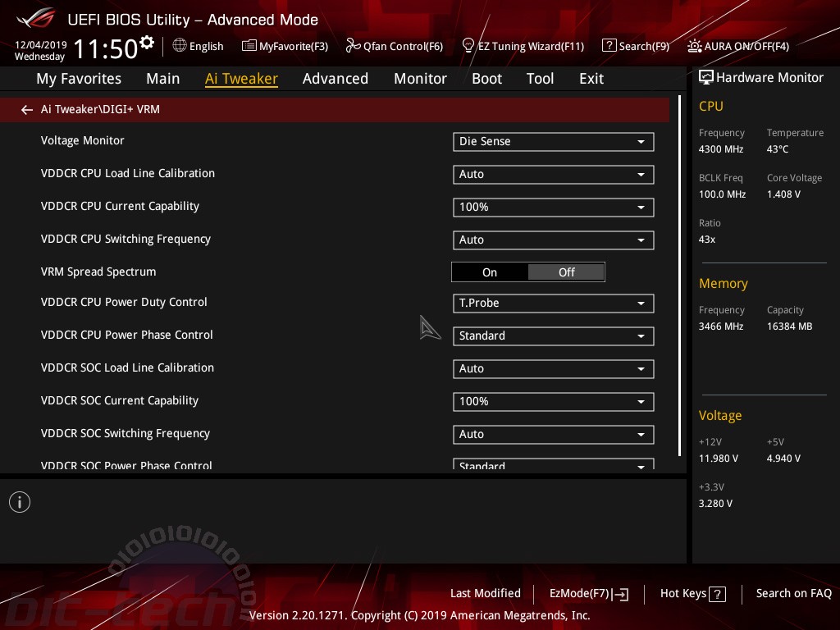Select VDDCR SOC Current Capability label

(120, 400)
